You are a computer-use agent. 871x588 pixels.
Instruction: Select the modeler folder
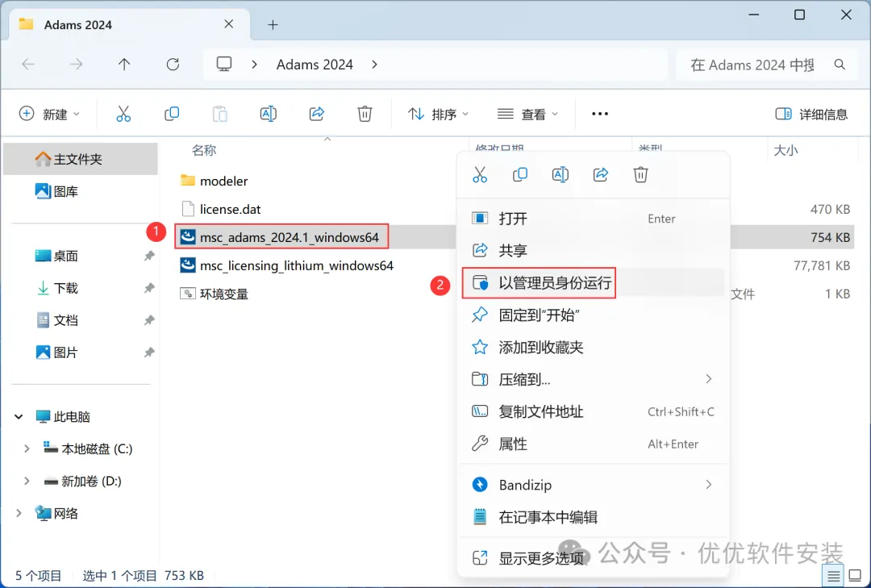(x=214, y=181)
